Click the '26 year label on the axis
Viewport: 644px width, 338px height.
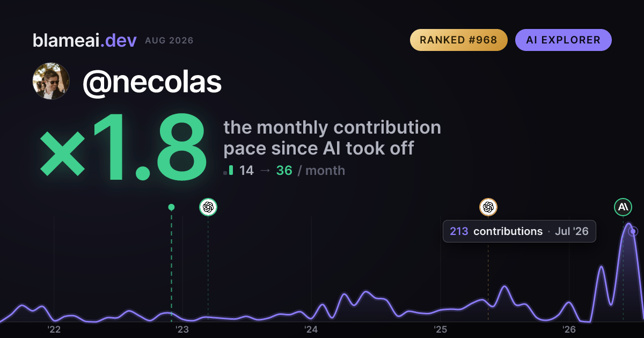click(569, 329)
